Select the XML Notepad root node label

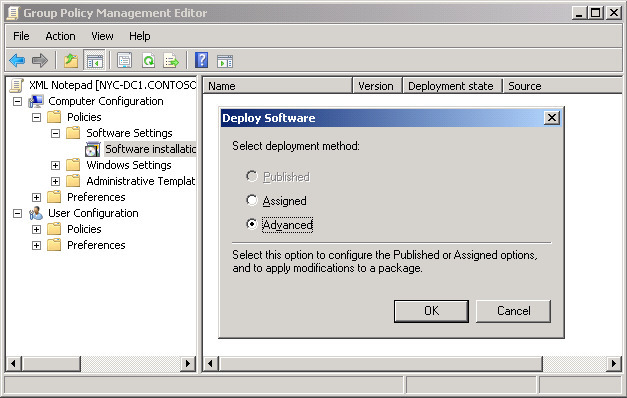coord(112,85)
